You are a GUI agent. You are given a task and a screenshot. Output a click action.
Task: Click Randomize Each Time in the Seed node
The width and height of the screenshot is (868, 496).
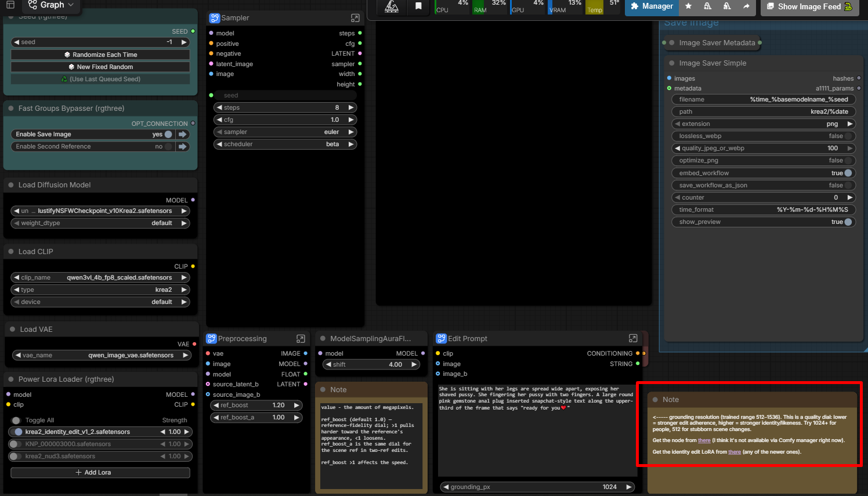click(x=100, y=55)
